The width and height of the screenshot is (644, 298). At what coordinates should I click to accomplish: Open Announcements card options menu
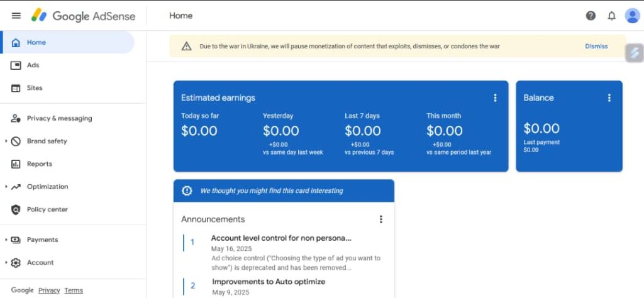380,219
